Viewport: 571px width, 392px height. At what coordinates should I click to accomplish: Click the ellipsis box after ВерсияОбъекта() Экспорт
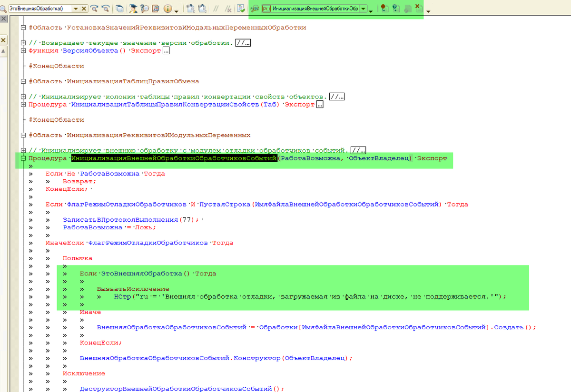(166, 51)
